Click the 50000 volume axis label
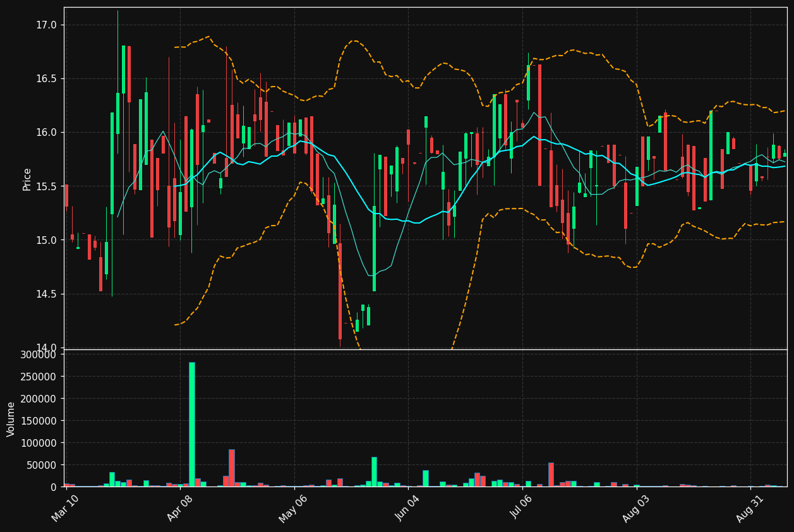The width and height of the screenshot is (794, 532). coord(42,465)
